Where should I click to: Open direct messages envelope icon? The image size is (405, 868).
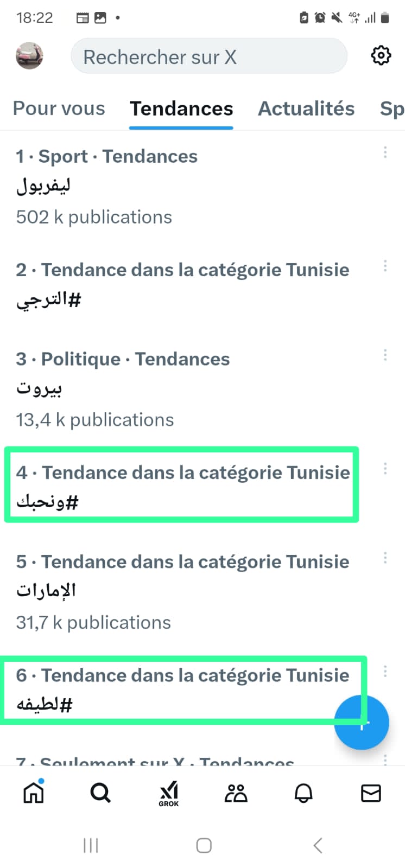371,793
